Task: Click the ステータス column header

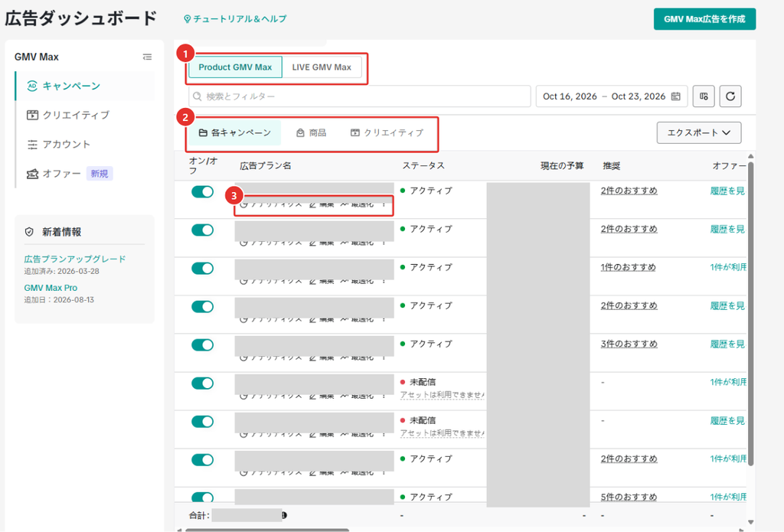Action: pos(423,165)
